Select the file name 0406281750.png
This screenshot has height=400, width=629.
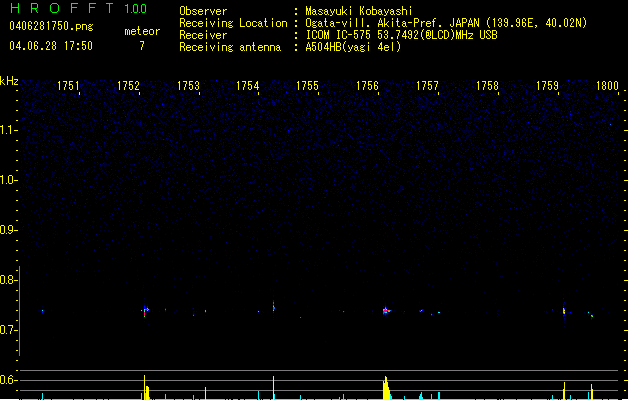click(x=51, y=26)
